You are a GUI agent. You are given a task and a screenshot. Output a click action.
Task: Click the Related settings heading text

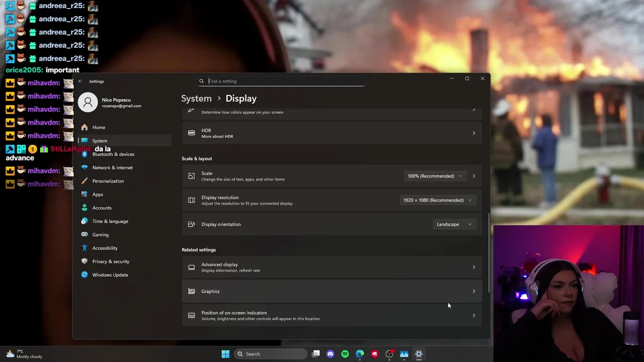tap(199, 250)
